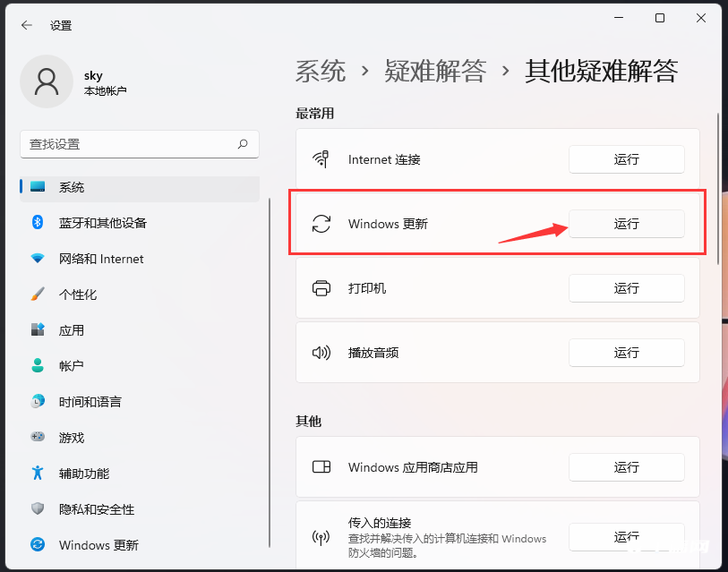
Task: Click the gamepad icon for 游戏
Action: click(x=37, y=438)
